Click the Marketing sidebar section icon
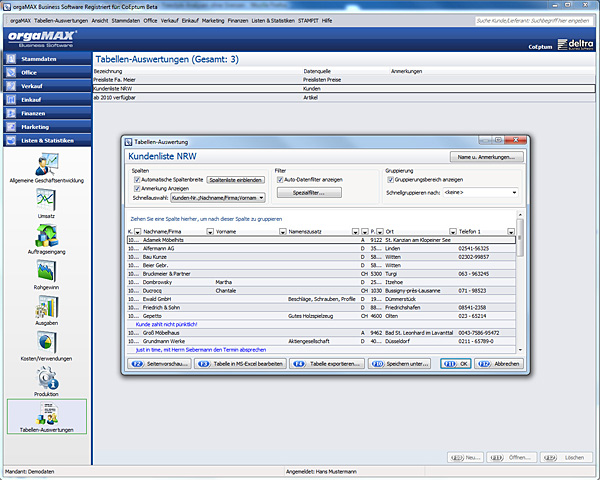 click(x=11, y=127)
